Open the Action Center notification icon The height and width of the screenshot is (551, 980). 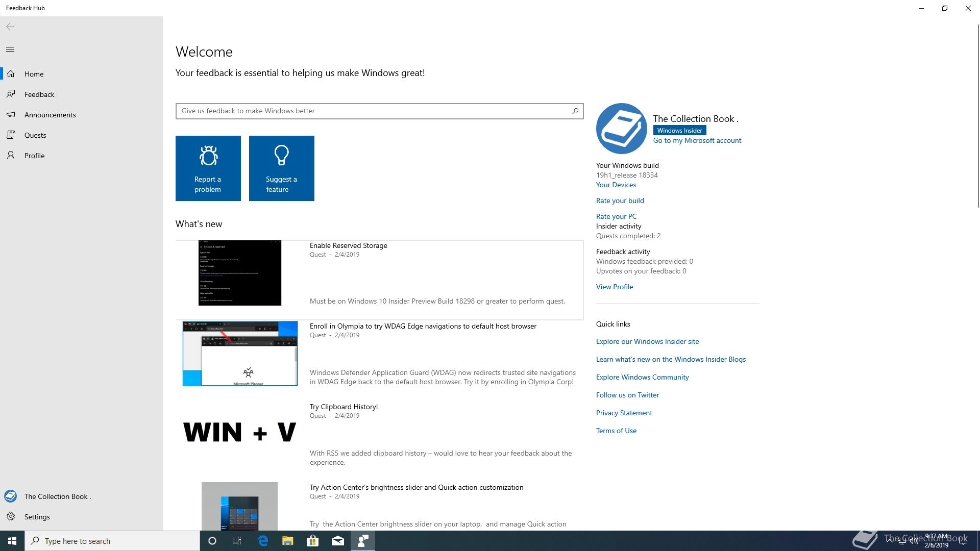(x=963, y=541)
